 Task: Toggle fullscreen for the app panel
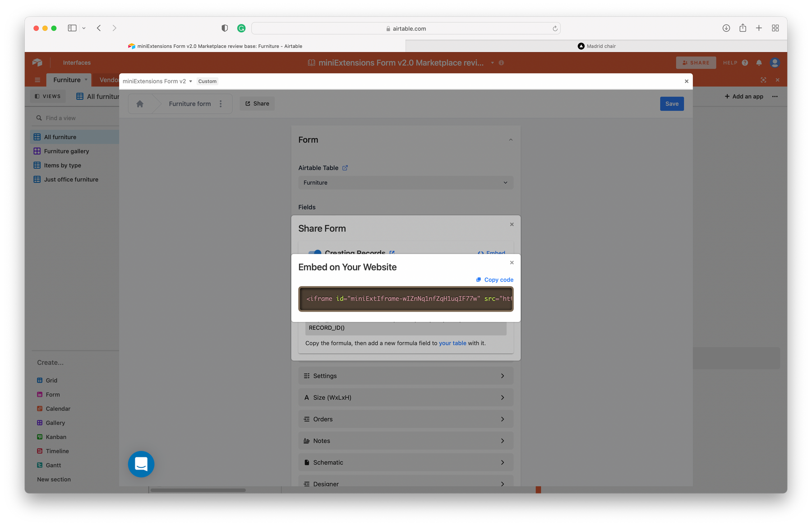click(763, 80)
